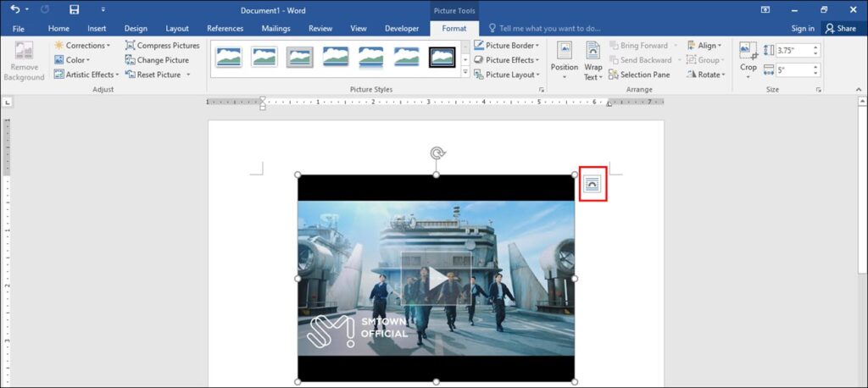Screen dimensions: 868x388
Task: Open the Corrections dropdown
Action: [x=82, y=46]
